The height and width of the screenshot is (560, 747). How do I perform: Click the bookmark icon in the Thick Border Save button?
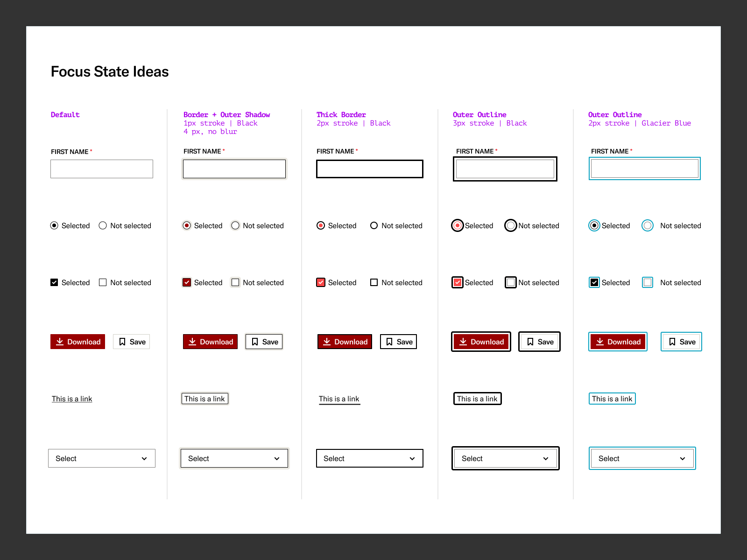[390, 342]
